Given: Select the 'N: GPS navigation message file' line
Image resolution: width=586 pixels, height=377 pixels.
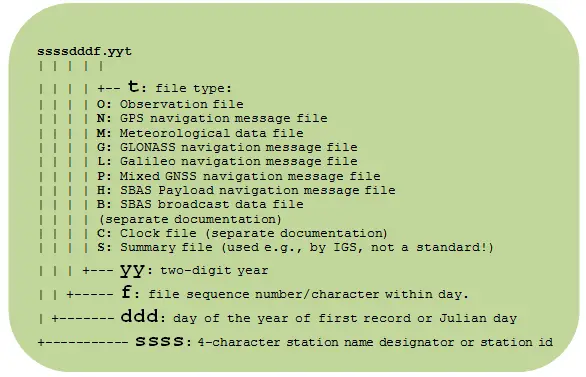Looking at the screenshot, I should [x=212, y=118].
